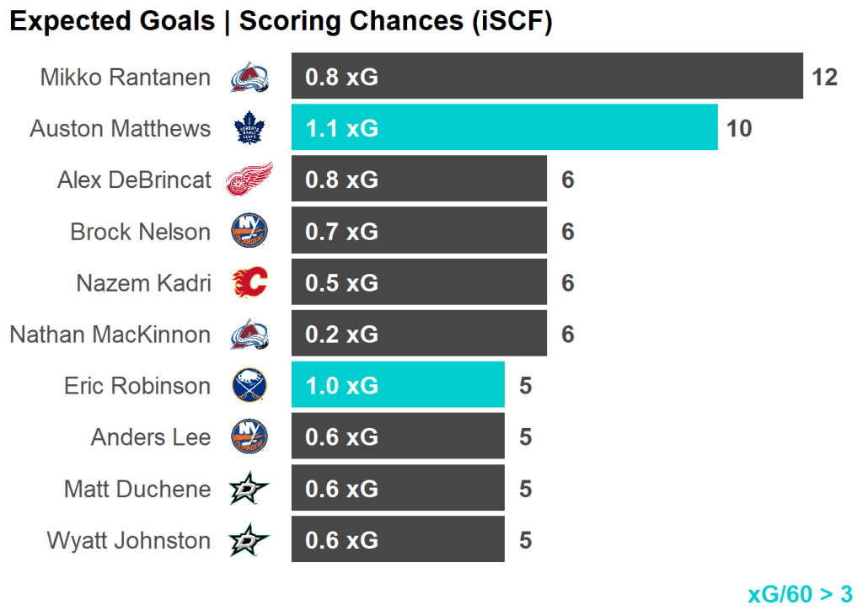Select Wyatt Johnston's 0.6 xG bar
Image resolution: width=863 pixels, height=616 pixels.
click(398, 539)
